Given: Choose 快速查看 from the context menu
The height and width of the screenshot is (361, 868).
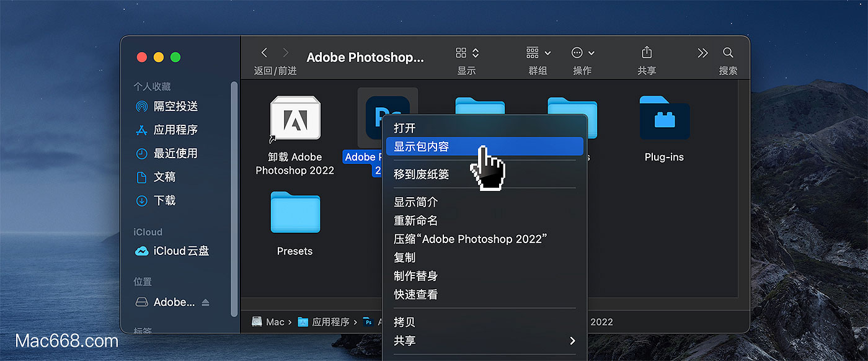Looking at the screenshot, I should point(484,295).
